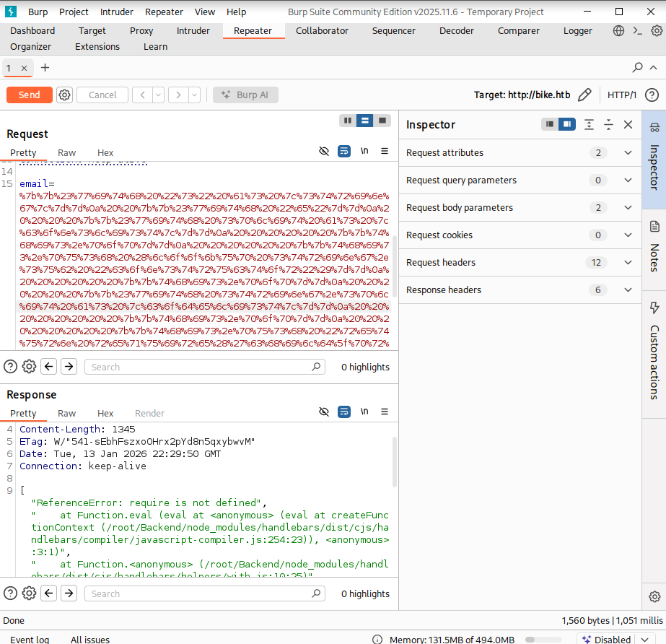Toggle hidden data visibility in the Request editor
The image size is (666, 644).
[323, 151]
